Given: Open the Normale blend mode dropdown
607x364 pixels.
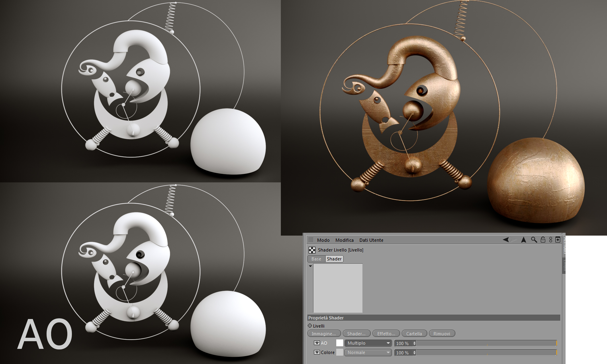Looking at the screenshot, I should (368, 352).
